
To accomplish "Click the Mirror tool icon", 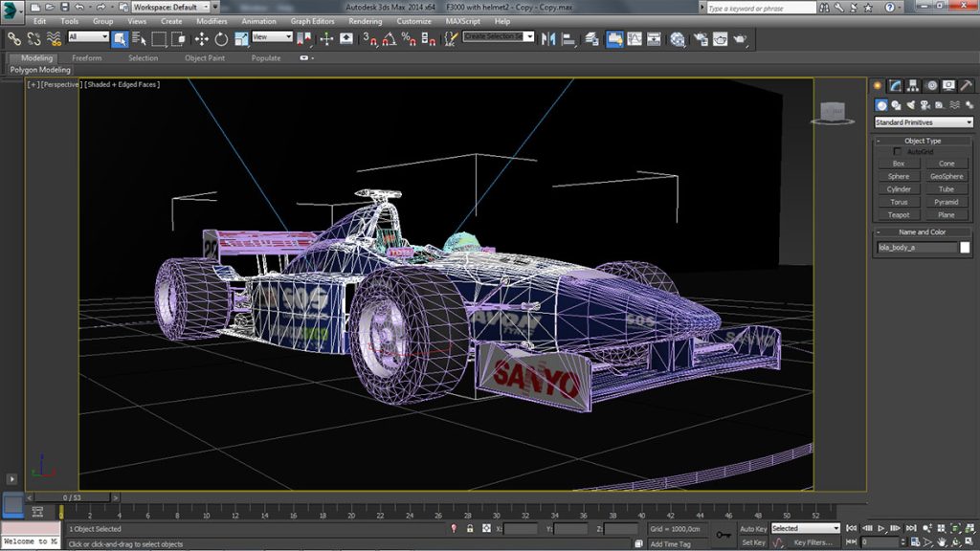I will point(548,39).
